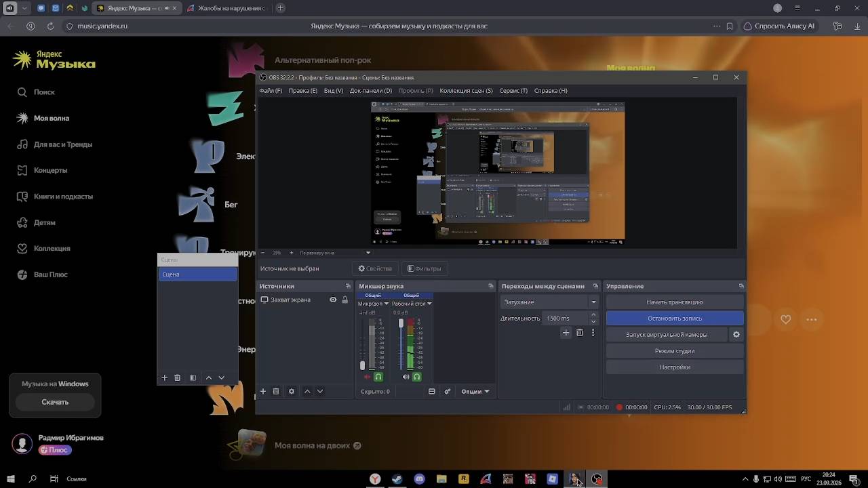Mute the Рабочий стол audio channel

[x=406, y=377]
